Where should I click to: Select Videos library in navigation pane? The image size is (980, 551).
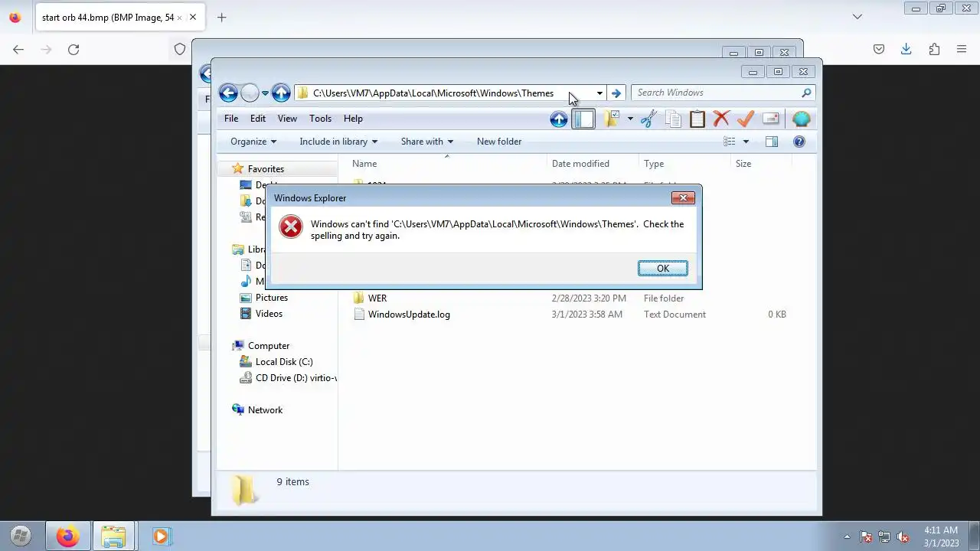pos(269,314)
